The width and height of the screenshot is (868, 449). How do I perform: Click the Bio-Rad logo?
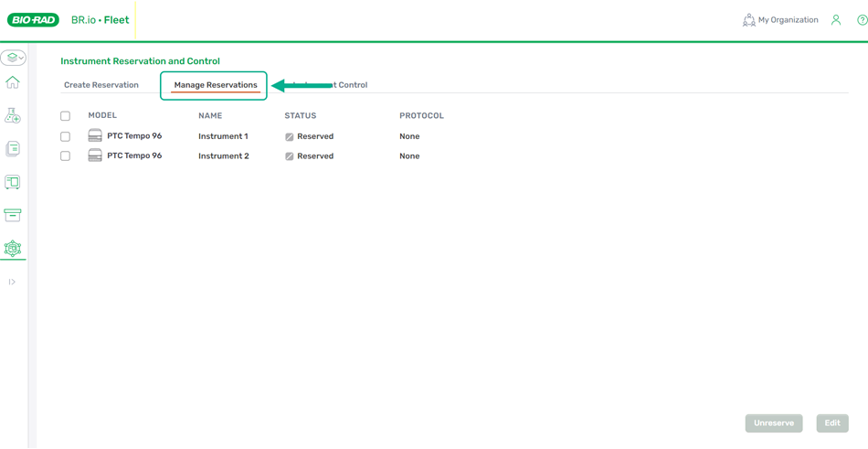point(33,20)
